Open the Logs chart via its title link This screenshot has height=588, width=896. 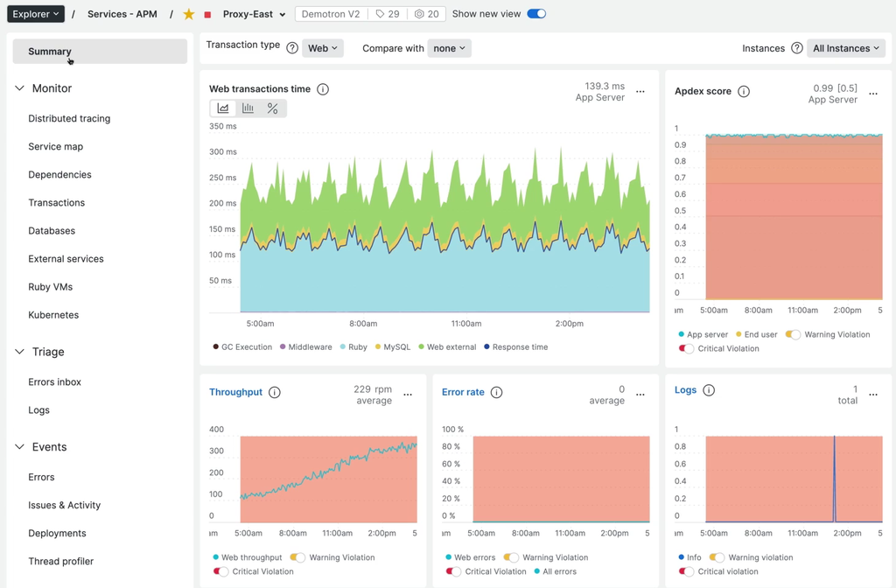(685, 389)
